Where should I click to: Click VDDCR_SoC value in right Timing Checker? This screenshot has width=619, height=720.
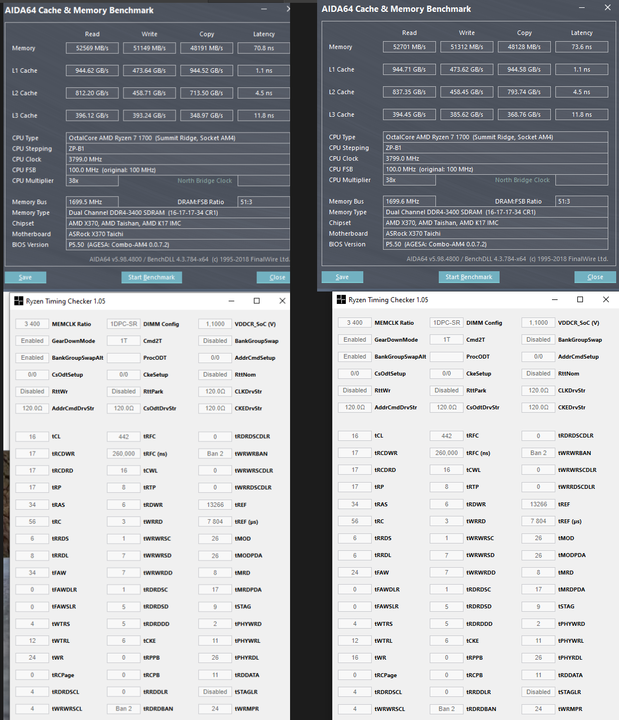tap(538, 323)
